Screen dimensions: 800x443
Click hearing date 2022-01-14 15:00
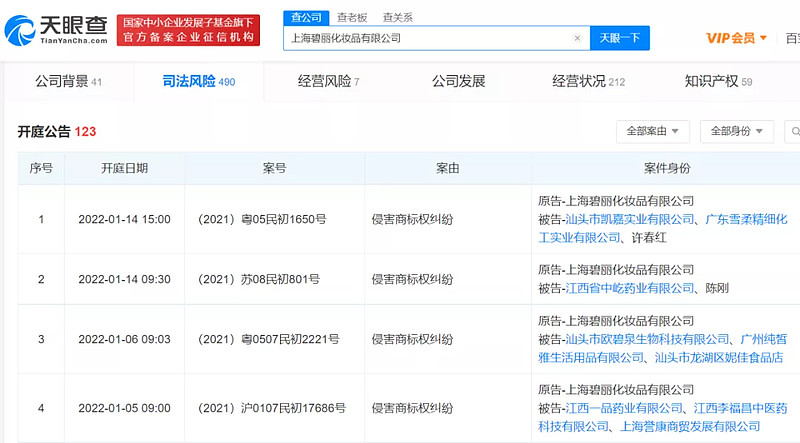pyautogui.click(x=124, y=219)
